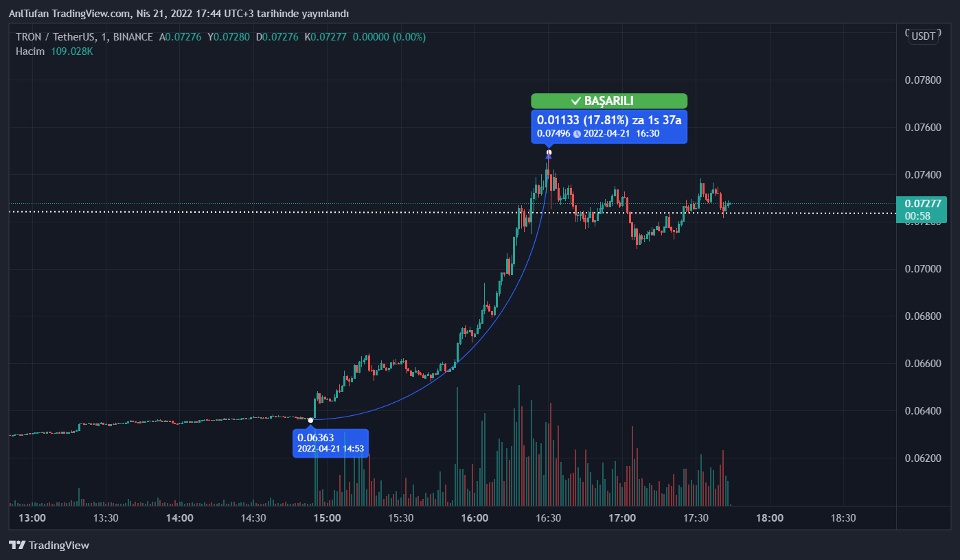Viewport: 960px width, 560px height.
Task: Click the current price label 0.07277
Action: (x=922, y=204)
